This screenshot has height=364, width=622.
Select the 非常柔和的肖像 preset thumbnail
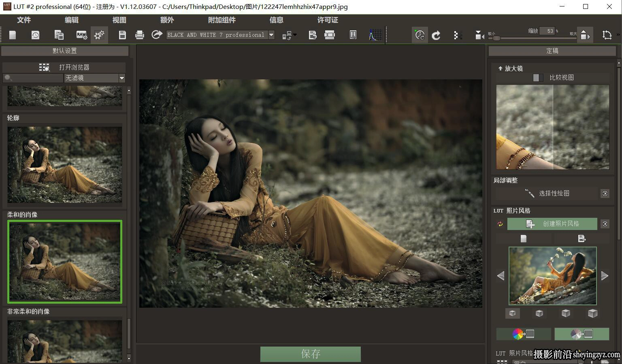point(65,341)
